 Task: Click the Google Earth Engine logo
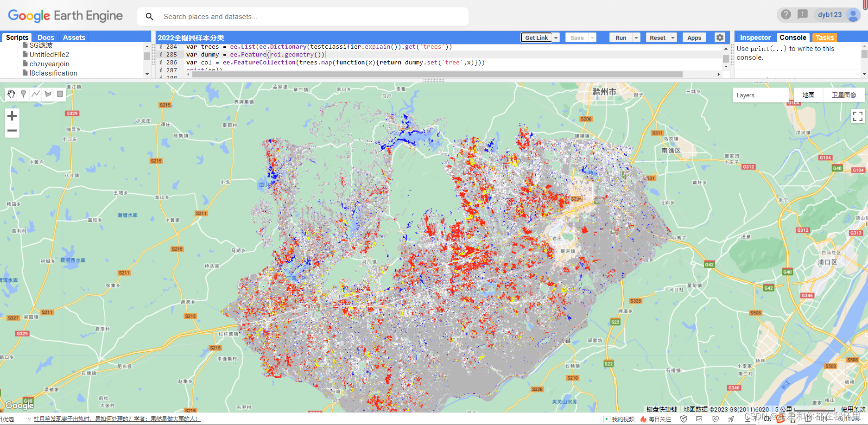coord(65,16)
